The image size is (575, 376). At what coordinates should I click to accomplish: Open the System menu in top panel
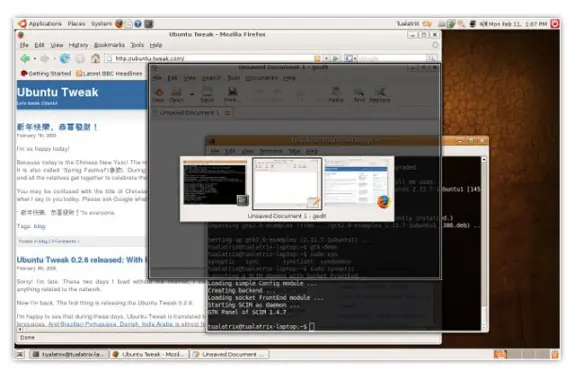[102, 24]
